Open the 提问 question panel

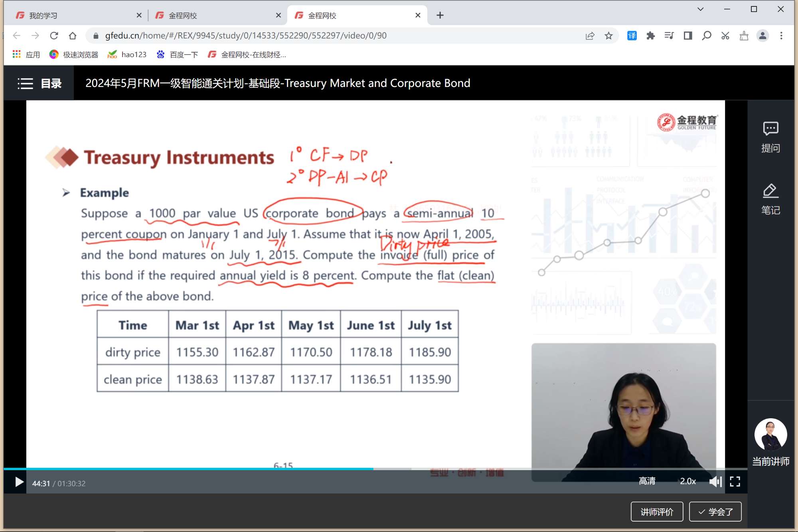[x=770, y=137]
